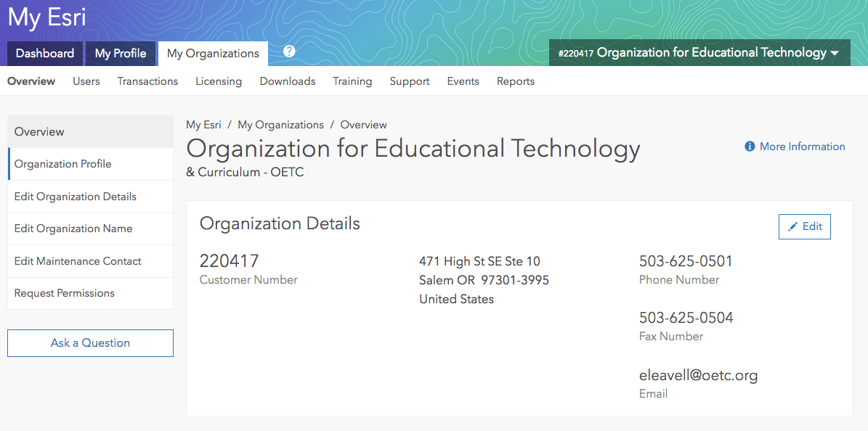The width and height of the screenshot is (868, 431).
Task: Click the help question mark icon
Action: click(x=289, y=52)
